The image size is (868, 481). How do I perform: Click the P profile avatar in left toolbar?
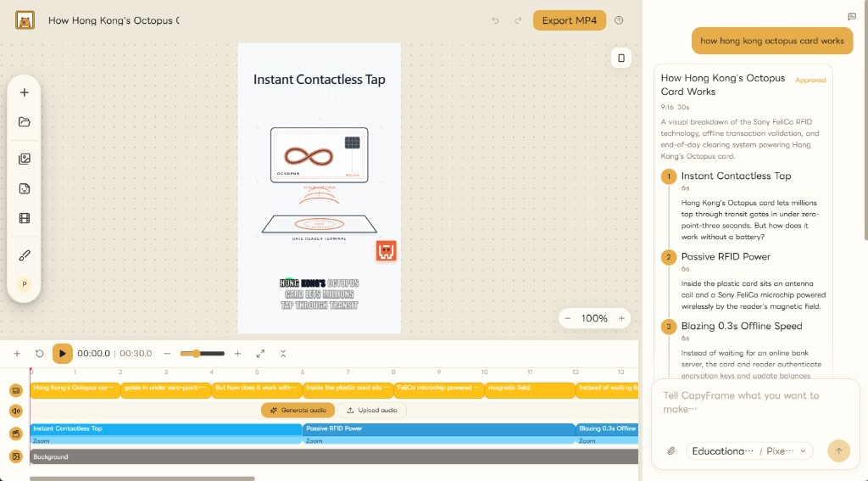[x=25, y=284]
